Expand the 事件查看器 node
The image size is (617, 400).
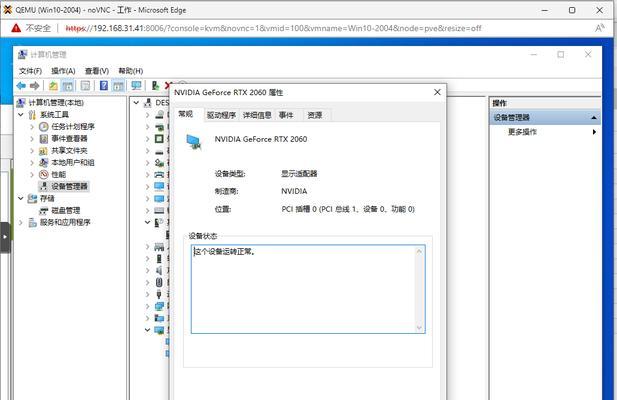32,138
